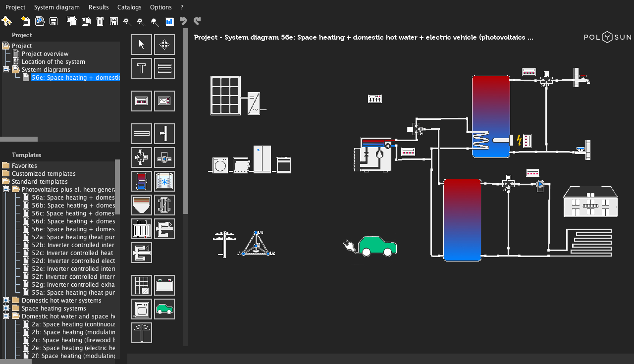The image size is (634, 364).
Task: Pick the battery component from palette
Action: 164,285
